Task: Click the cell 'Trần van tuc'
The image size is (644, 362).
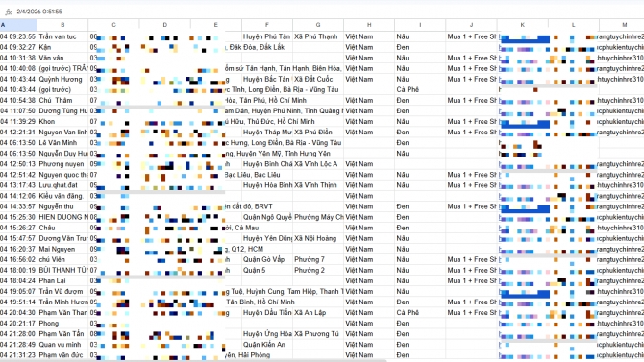Action: (x=62, y=36)
